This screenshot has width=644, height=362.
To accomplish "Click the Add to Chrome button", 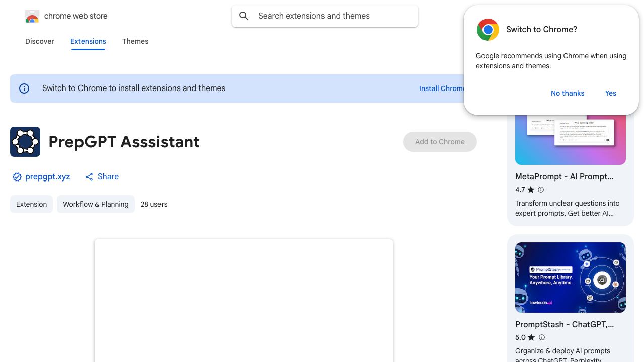I will click(440, 142).
